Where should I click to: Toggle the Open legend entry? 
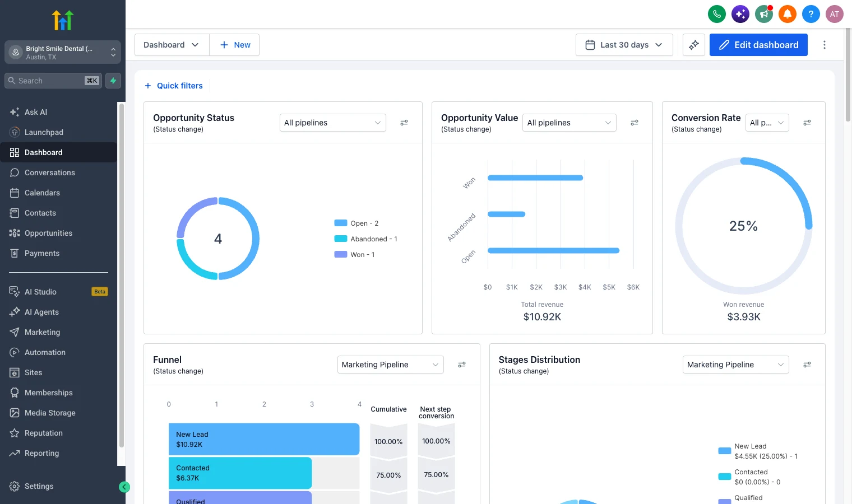click(x=356, y=223)
